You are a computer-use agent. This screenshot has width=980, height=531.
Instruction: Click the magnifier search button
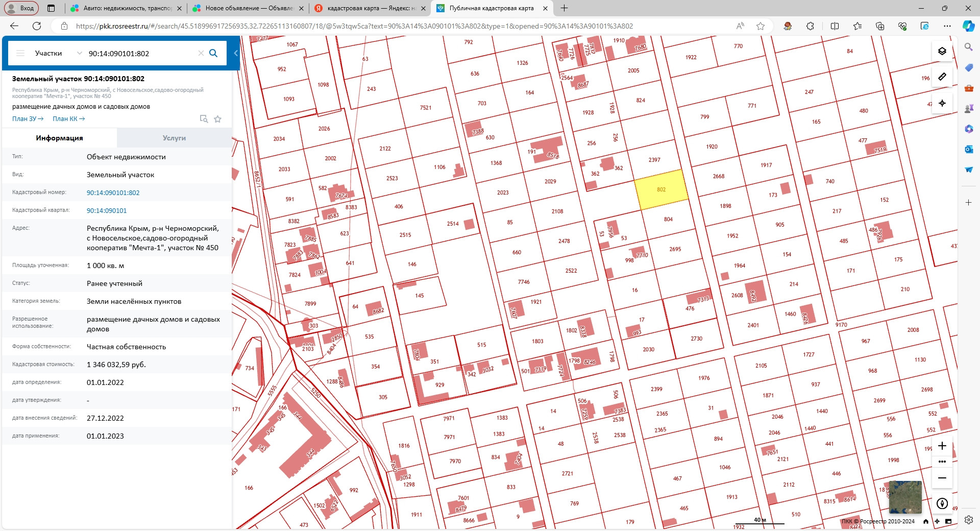[213, 53]
